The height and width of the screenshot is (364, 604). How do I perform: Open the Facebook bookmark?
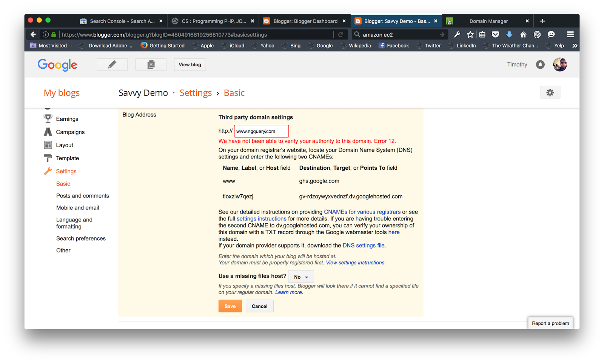[x=394, y=46]
